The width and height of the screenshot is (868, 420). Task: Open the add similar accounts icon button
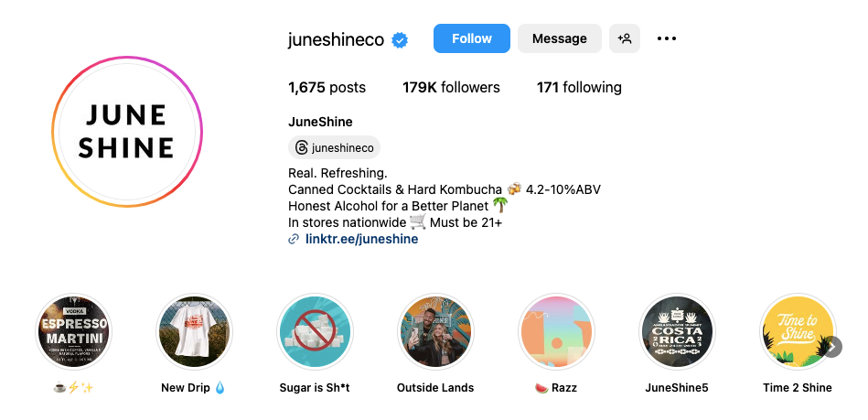[625, 38]
